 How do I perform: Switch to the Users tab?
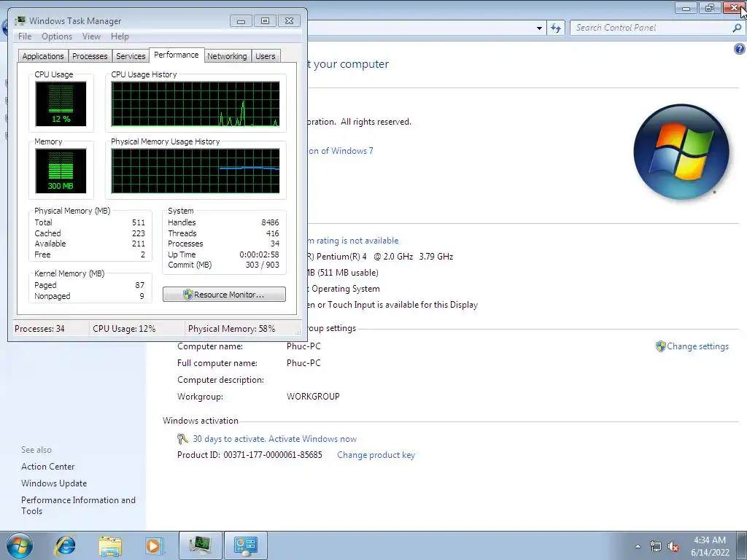266,56
